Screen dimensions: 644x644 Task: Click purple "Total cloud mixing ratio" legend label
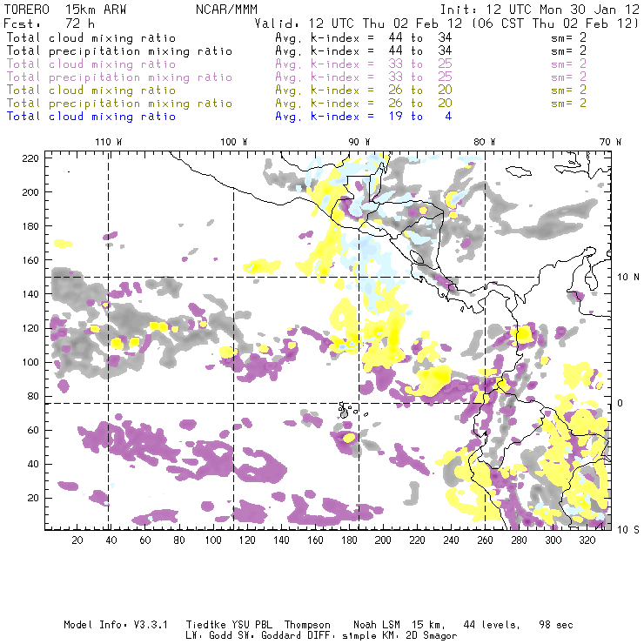[x=91, y=64]
